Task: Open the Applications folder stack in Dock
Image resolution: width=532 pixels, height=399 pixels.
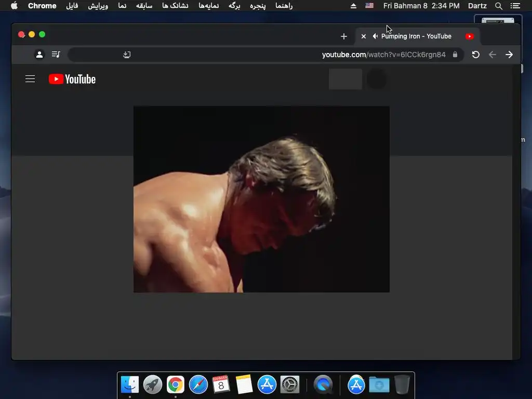Action: pos(356,384)
